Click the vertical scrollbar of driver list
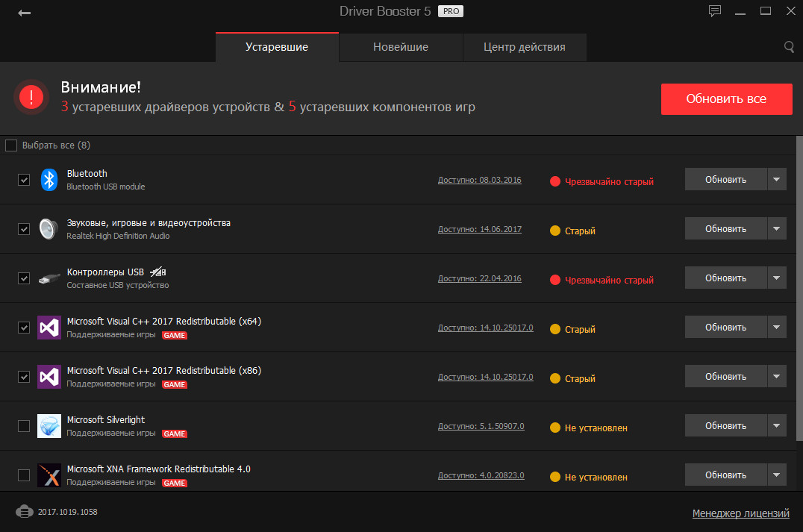 [x=798, y=298]
